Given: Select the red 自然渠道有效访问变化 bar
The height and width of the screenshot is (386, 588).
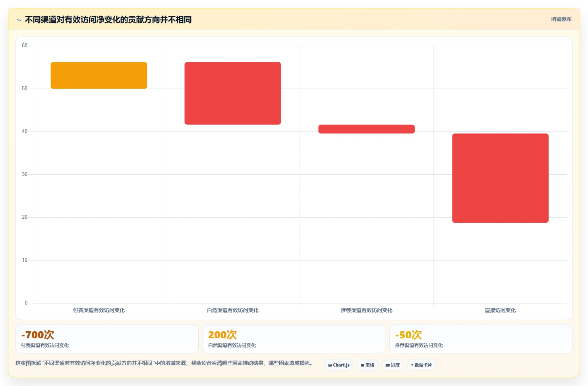Looking at the screenshot, I should pyautogui.click(x=233, y=93).
